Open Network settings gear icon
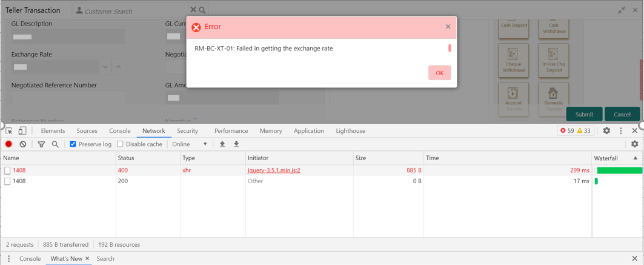 coord(634,144)
